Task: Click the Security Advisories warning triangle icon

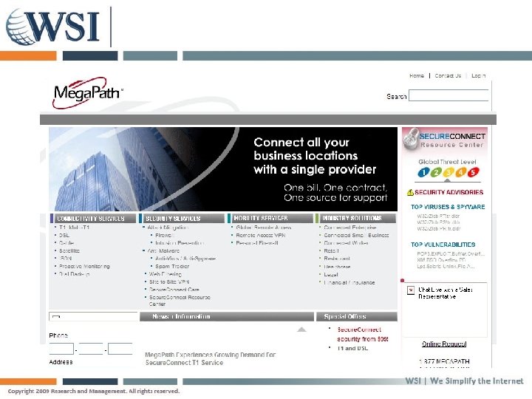Action: (x=410, y=192)
